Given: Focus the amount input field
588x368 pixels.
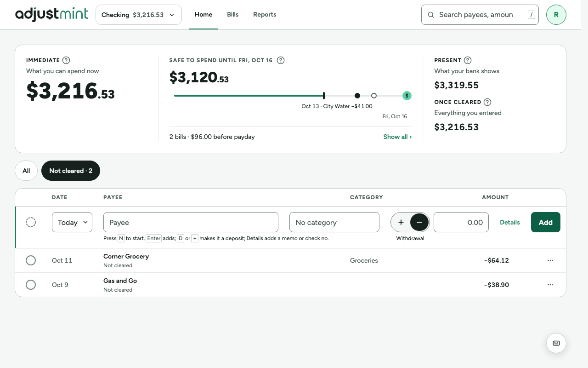Looking at the screenshot, I should coord(461,222).
